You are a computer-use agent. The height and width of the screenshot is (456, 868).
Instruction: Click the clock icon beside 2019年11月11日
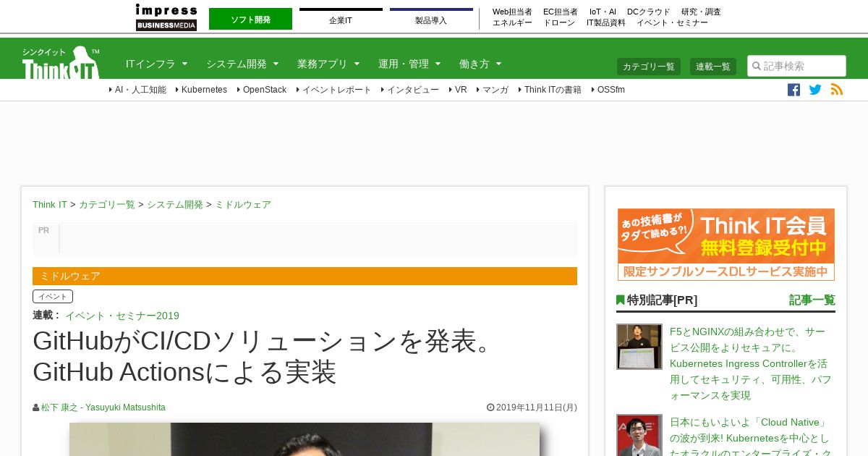coord(490,408)
